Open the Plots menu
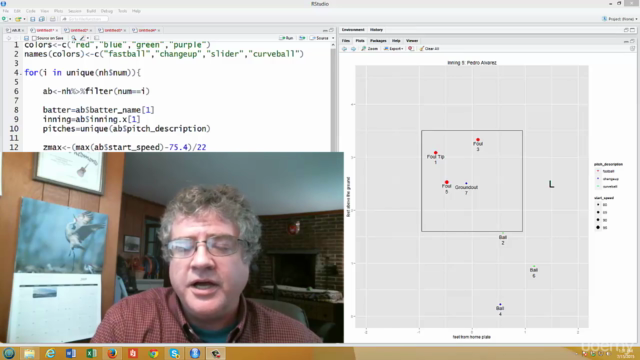 (58, 11)
